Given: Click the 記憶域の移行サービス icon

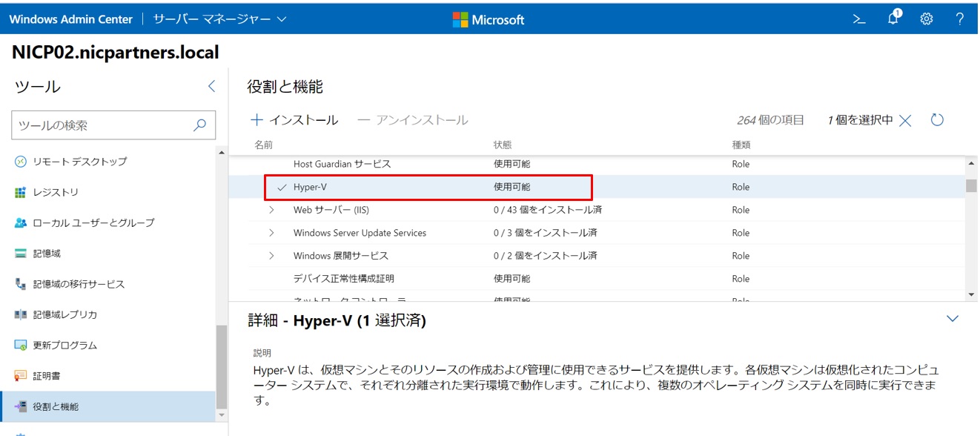Looking at the screenshot, I should [x=21, y=284].
